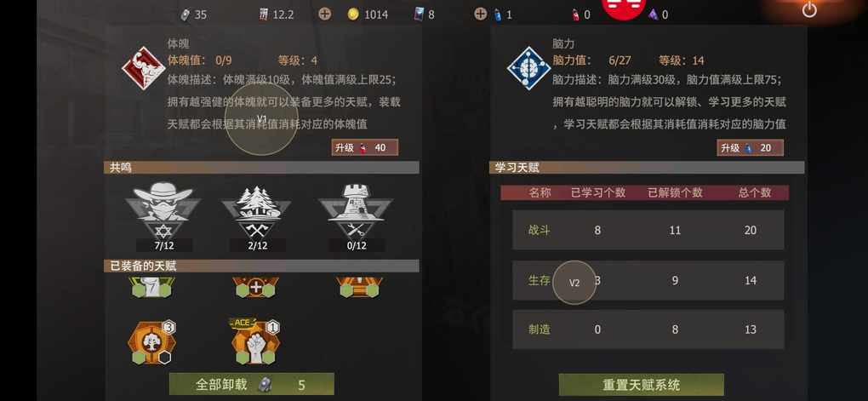Tap the plus icon beside blue potion

click(x=481, y=14)
